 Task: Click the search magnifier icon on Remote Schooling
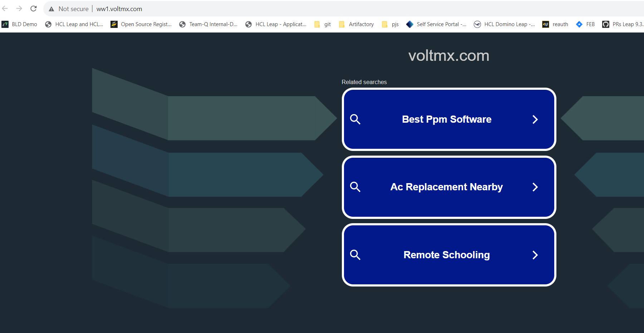click(x=355, y=255)
